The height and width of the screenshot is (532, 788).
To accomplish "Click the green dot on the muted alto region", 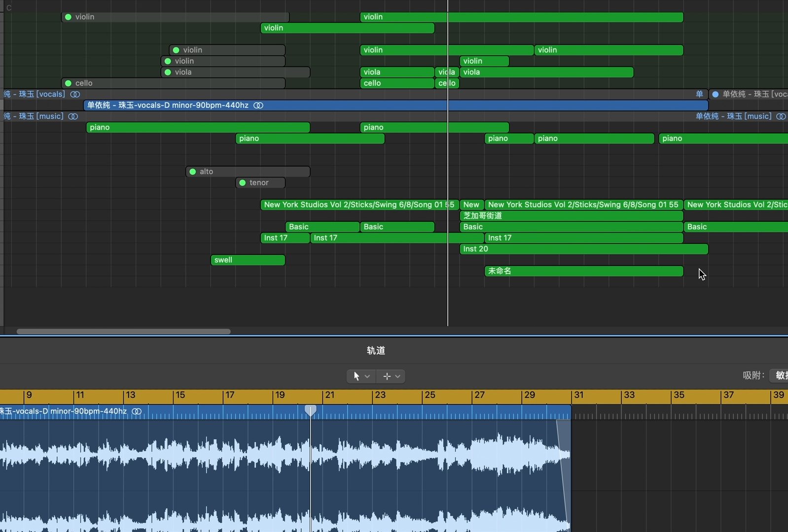I will [x=193, y=172].
